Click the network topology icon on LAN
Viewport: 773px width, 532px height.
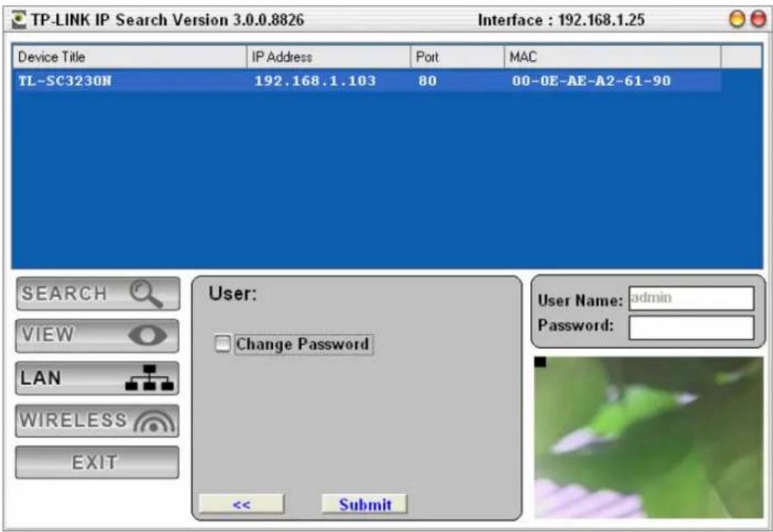click(x=149, y=378)
